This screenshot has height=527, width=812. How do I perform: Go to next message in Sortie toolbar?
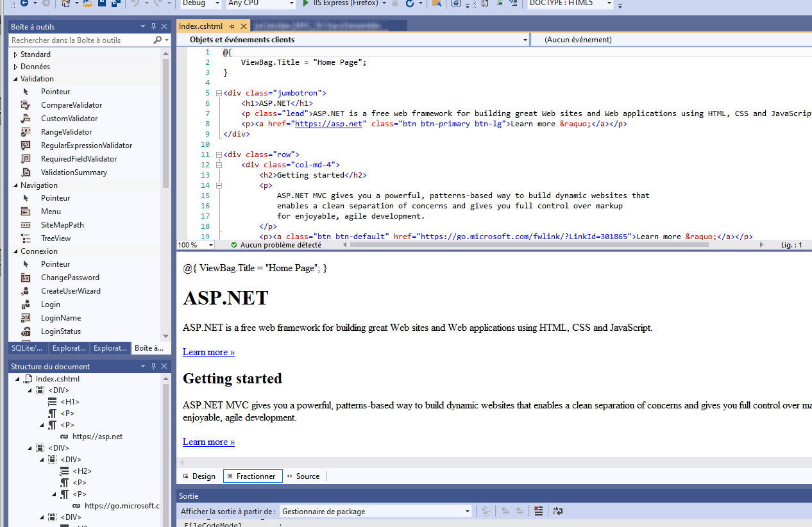[x=519, y=511]
